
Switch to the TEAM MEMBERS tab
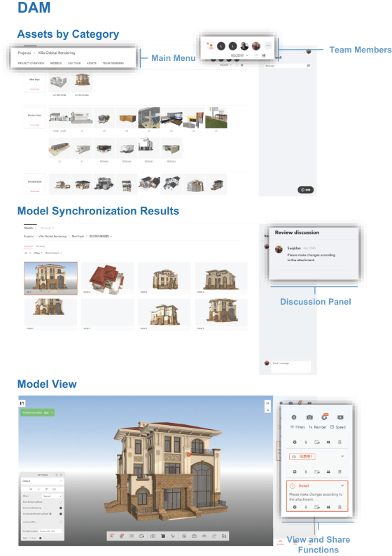(113, 63)
